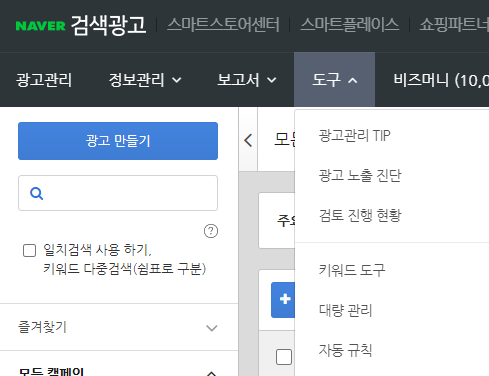Go to 스마트스토어센터 link
The width and height of the screenshot is (489, 376).
[223, 25]
